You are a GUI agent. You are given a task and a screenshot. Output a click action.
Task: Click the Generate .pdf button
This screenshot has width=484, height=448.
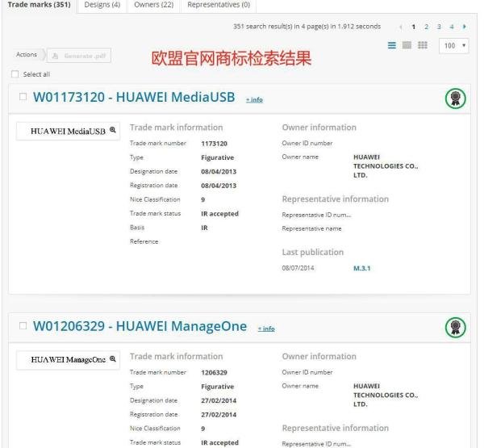[x=79, y=56]
